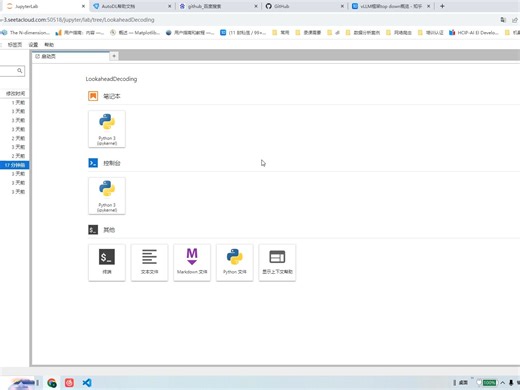The height and width of the screenshot is (390, 520).
Task: Click the microphone icon in system tray
Action: coord(511,383)
